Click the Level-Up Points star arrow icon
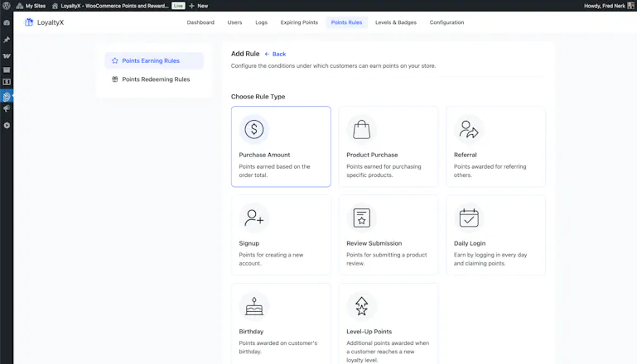This screenshot has width=637, height=364. tap(361, 306)
